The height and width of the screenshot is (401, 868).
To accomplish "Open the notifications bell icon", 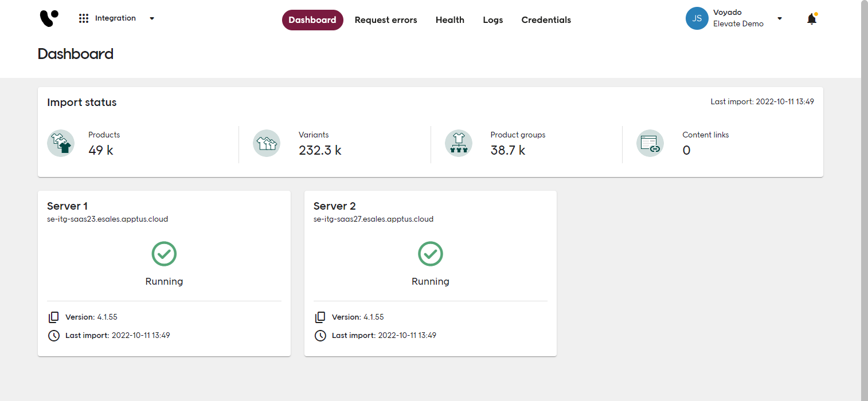I will (811, 19).
